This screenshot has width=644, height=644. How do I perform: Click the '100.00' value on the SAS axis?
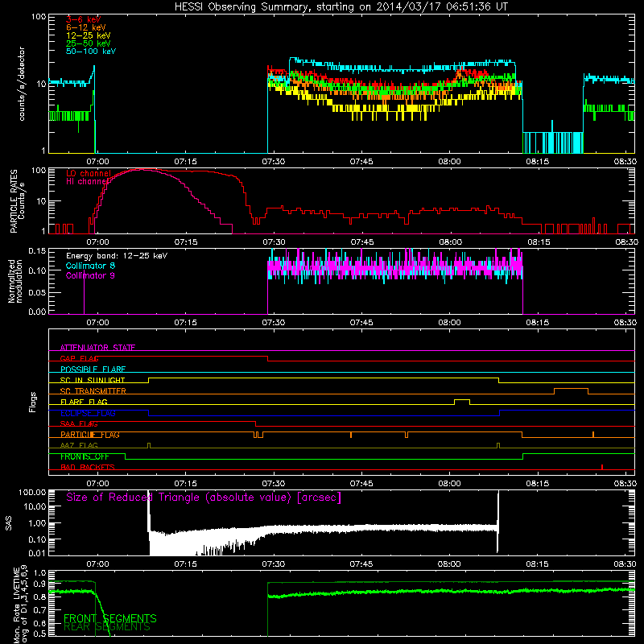click(x=32, y=492)
